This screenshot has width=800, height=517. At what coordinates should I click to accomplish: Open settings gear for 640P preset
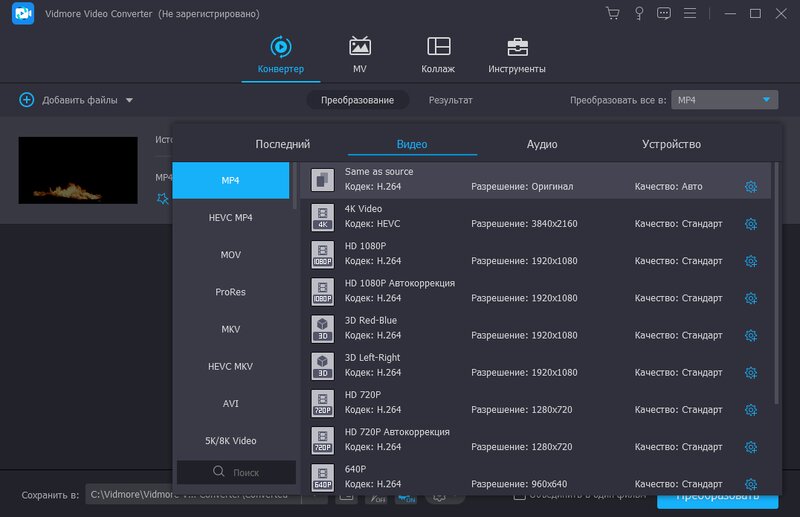pos(751,484)
